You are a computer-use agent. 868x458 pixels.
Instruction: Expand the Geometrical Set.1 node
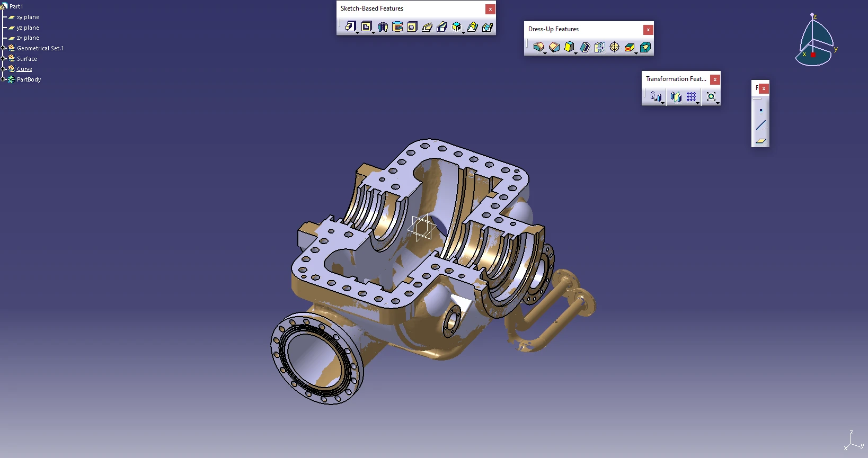(x=3, y=48)
